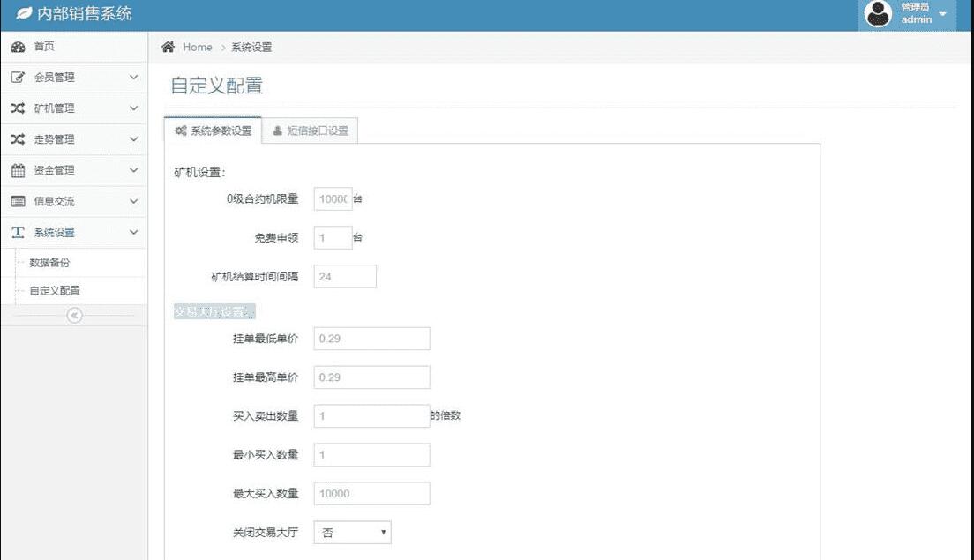Click highlighted 交易大厅设置 section heading
Image resolution: width=974 pixels, height=560 pixels.
214,311
